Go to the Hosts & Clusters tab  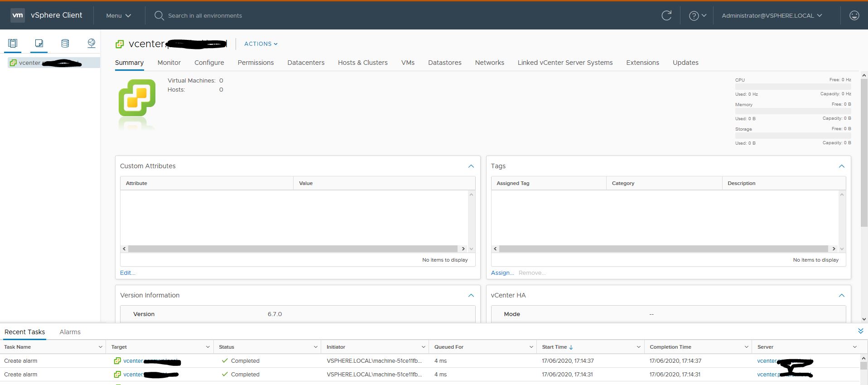click(x=363, y=63)
